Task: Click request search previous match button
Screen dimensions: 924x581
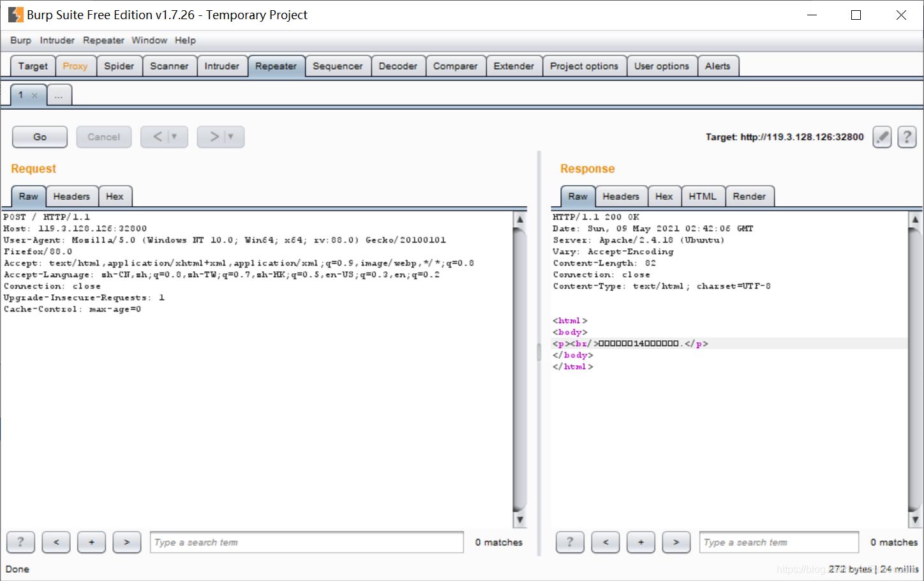Action: (56, 542)
